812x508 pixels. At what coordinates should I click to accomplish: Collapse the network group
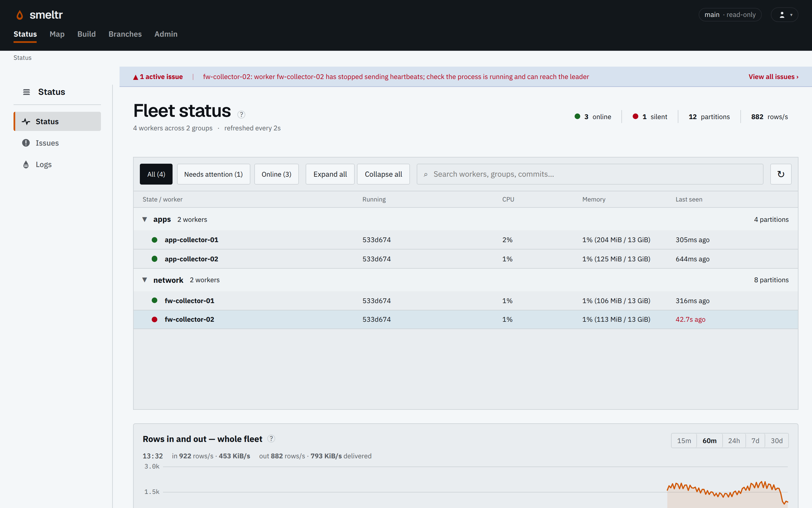click(x=145, y=280)
